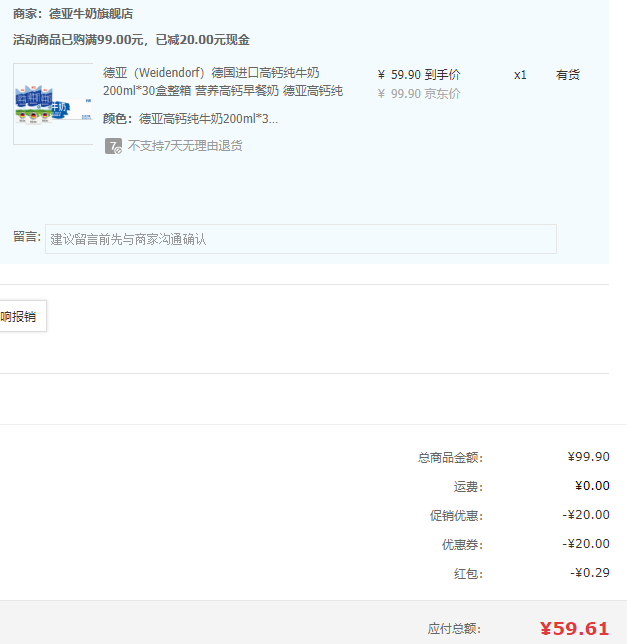627x644 pixels.
Task: Click the 颜色 variant description text
Action: 191,119
